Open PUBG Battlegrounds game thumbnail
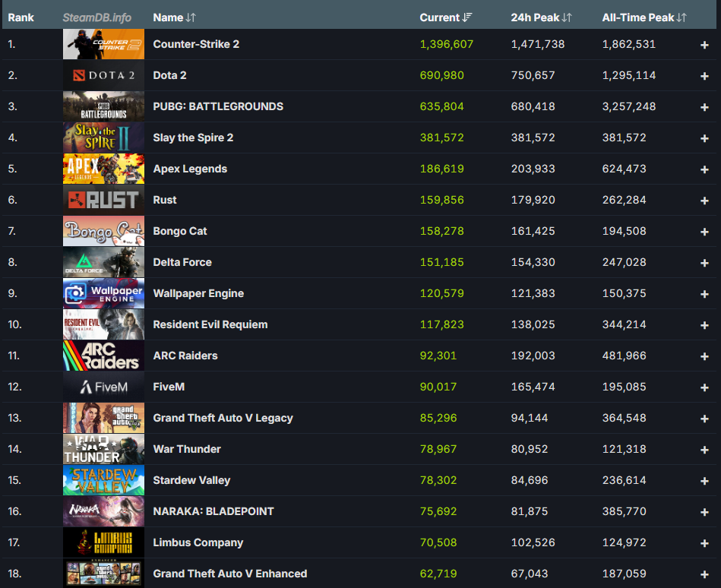721x588 pixels. click(103, 106)
